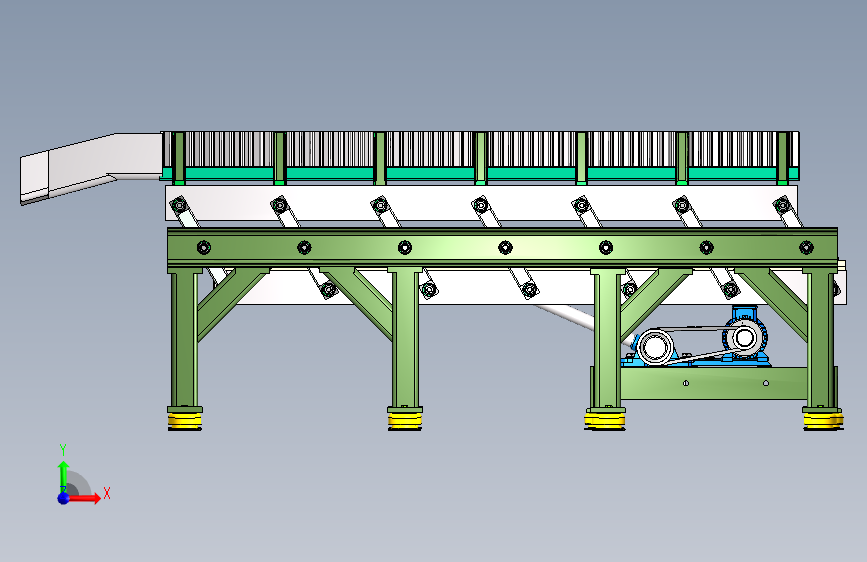The image size is (867, 562).
Task: Select the blue electric motor
Action: pyautogui.click(x=746, y=335)
